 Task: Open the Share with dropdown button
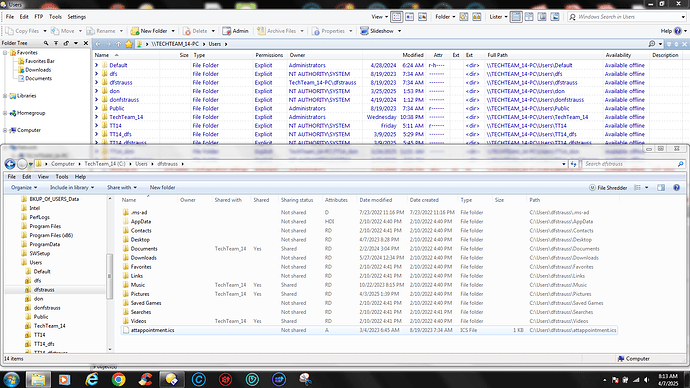121,187
